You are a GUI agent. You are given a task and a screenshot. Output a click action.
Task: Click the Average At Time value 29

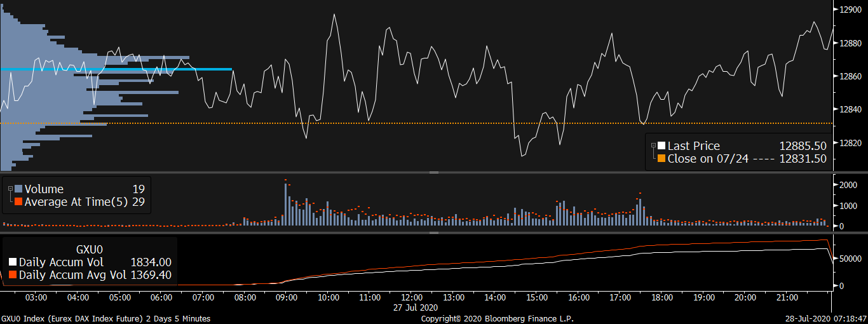tap(139, 201)
